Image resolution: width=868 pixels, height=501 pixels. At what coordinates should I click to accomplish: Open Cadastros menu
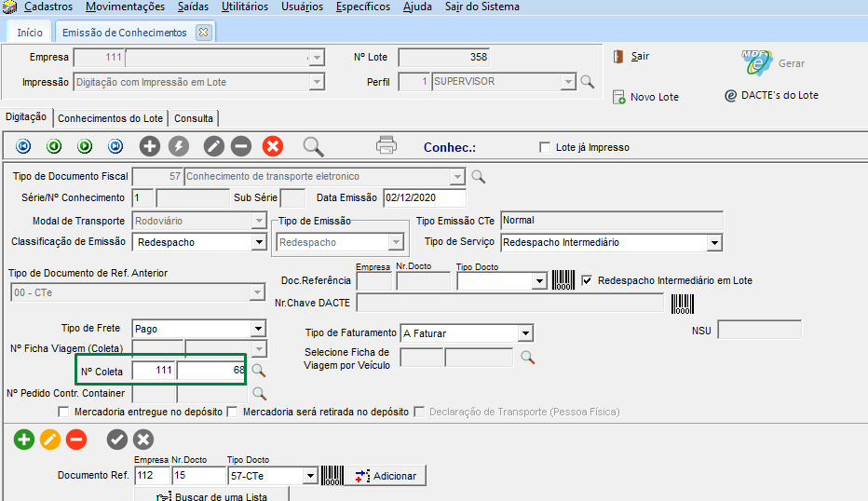(x=48, y=7)
